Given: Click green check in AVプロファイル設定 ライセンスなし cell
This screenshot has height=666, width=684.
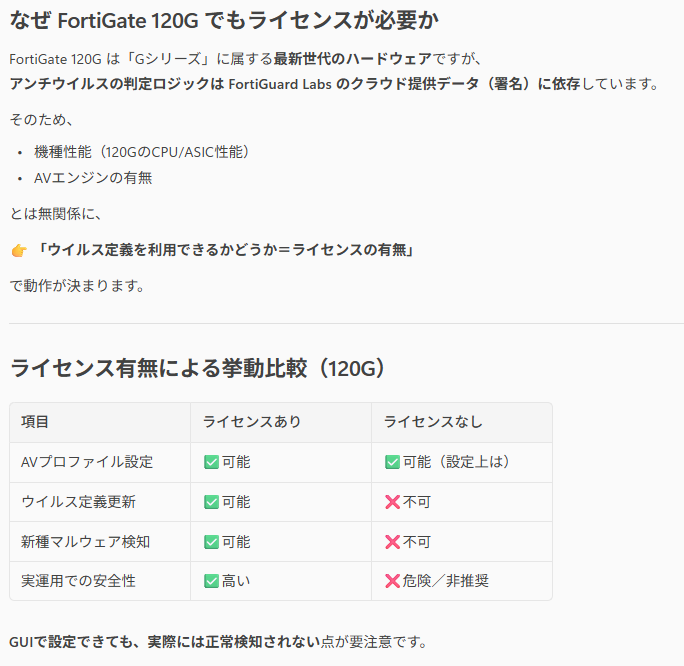Looking at the screenshot, I should pos(392,462).
